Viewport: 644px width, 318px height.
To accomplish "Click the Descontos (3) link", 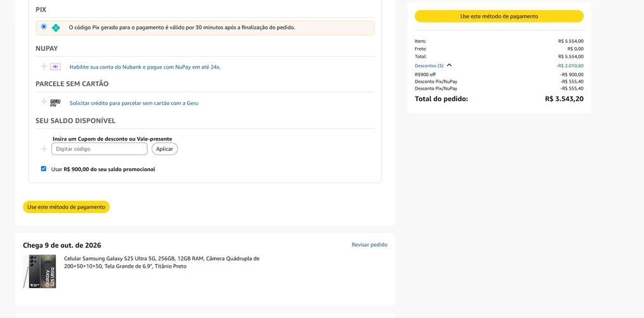I will [x=429, y=66].
